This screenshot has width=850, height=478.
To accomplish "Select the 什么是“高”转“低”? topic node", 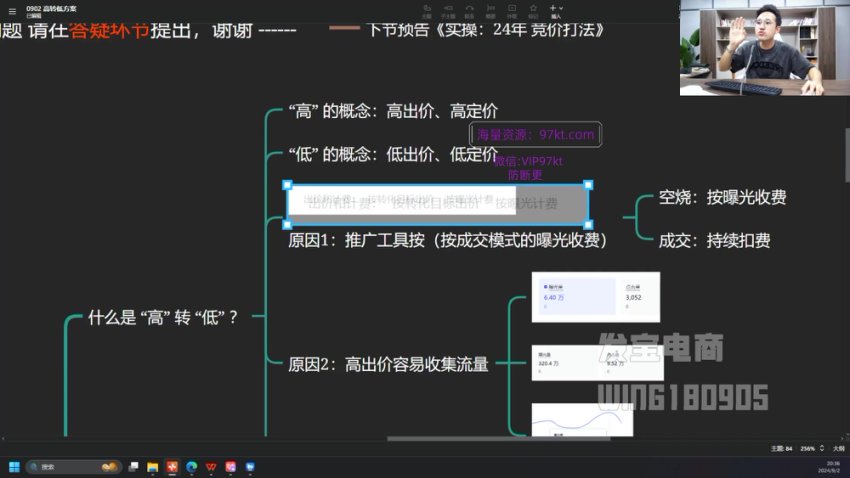I will tap(163, 317).
